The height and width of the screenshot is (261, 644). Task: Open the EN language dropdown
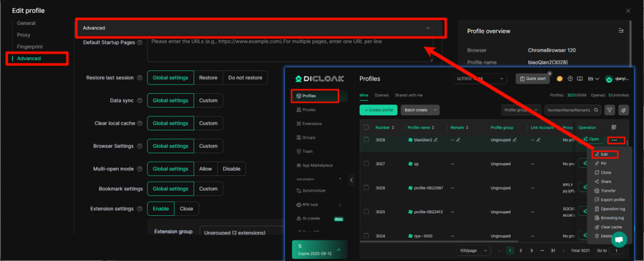click(594, 79)
